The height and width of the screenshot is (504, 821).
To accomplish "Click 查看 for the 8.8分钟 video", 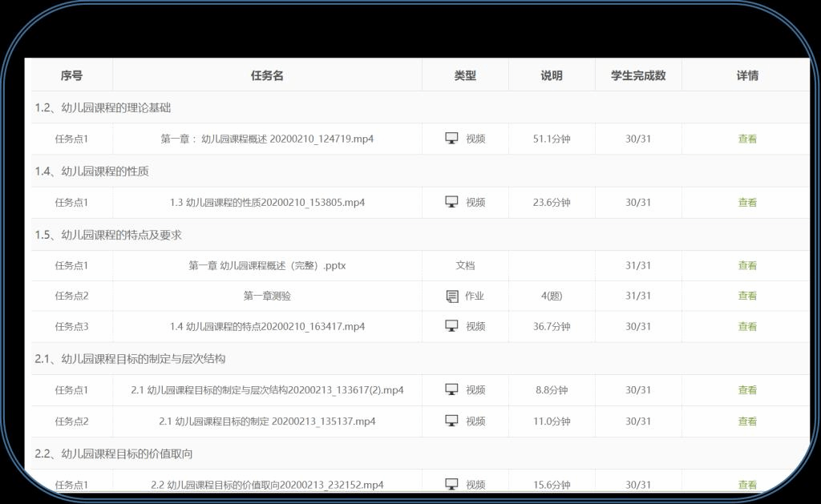I will click(747, 390).
